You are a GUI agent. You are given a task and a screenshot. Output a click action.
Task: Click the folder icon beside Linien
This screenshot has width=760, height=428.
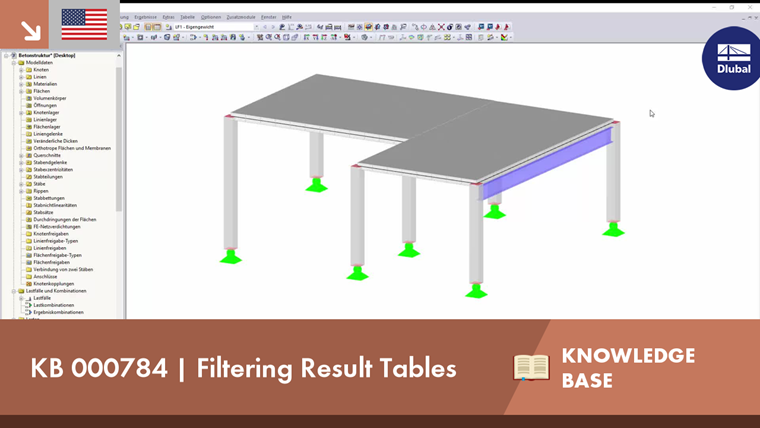(29, 77)
